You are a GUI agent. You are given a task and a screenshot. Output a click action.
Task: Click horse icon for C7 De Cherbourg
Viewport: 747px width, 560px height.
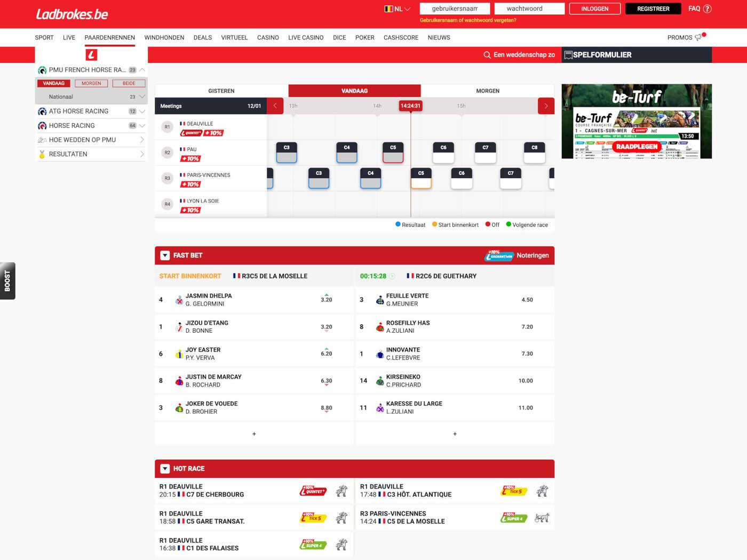click(x=341, y=491)
